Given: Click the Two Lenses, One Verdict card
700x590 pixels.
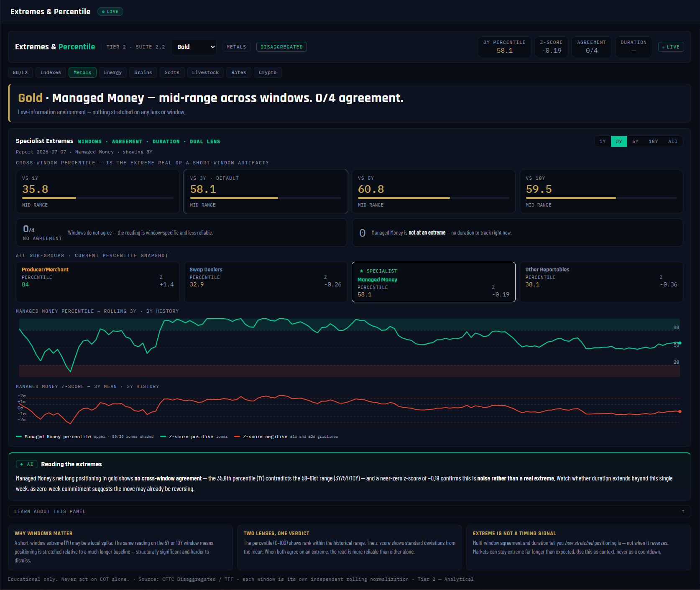Looking at the screenshot, I should click(349, 547).
